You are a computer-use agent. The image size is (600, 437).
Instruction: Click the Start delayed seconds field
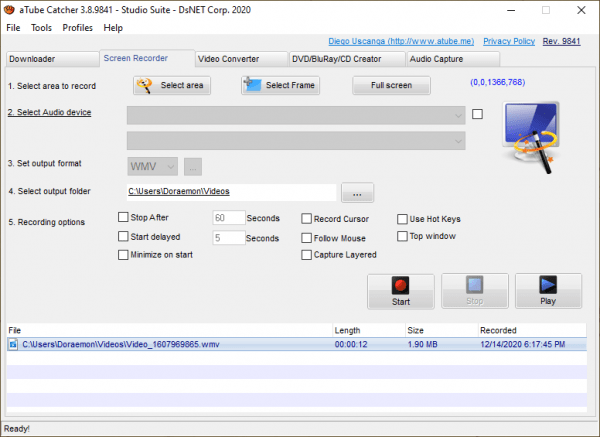pos(229,238)
